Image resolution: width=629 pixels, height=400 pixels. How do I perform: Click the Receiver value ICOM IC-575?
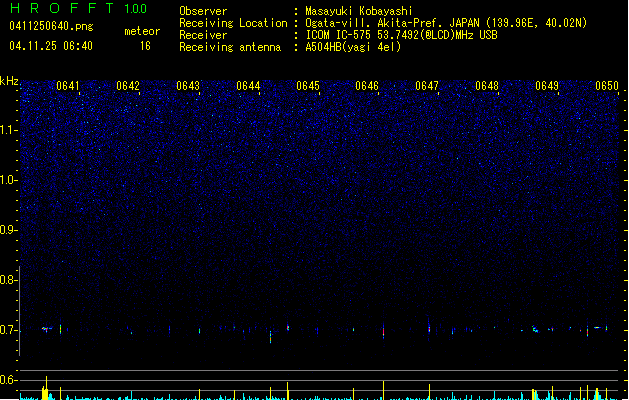point(339,35)
